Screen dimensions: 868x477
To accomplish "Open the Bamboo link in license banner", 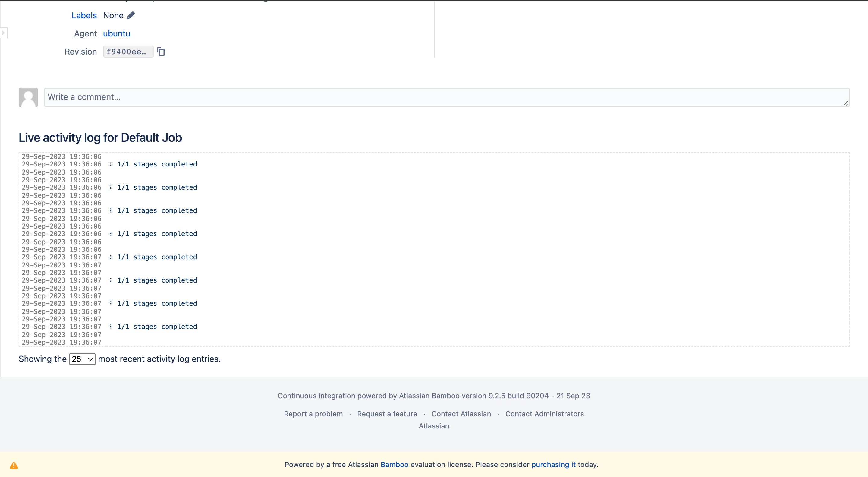I will click(394, 465).
